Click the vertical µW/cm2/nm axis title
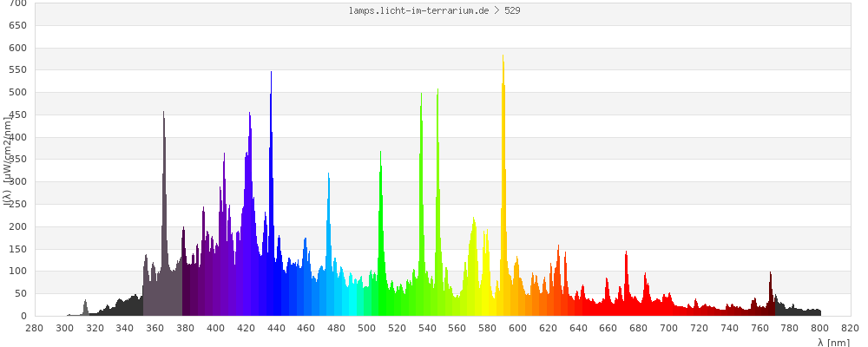This screenshot has height=347, width=868. (x=7, y=160)
